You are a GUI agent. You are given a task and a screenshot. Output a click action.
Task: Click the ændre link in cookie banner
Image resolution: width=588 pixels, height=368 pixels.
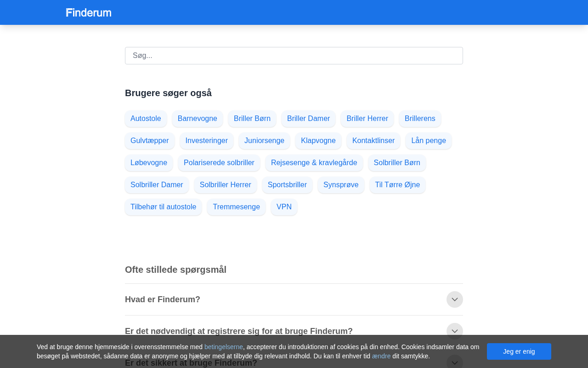click(381, 356)
